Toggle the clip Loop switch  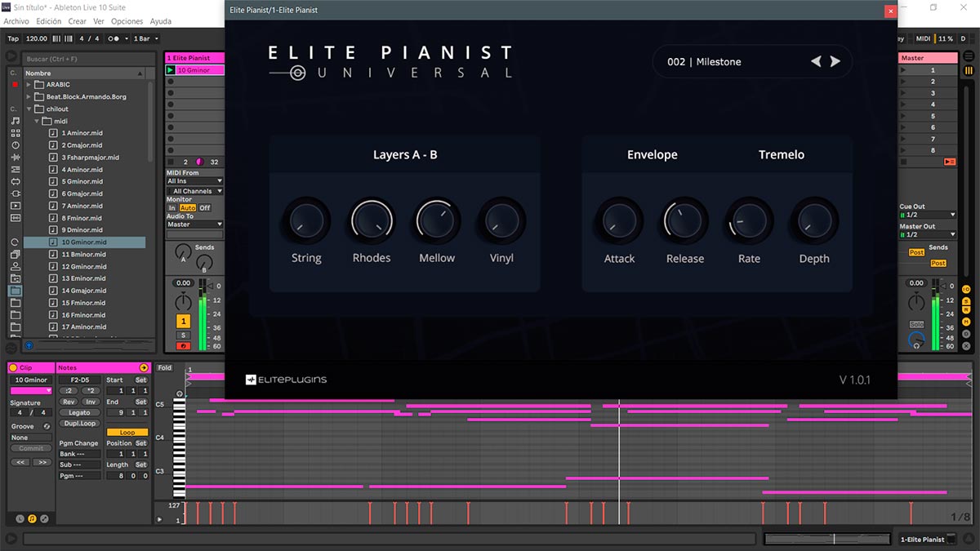(x=127, y=433)
